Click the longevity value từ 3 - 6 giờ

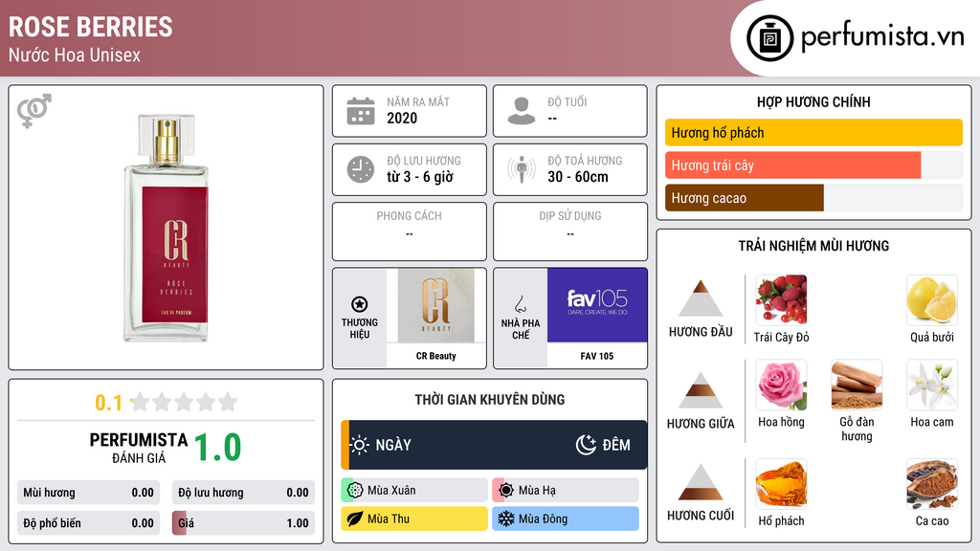point(420,177)
